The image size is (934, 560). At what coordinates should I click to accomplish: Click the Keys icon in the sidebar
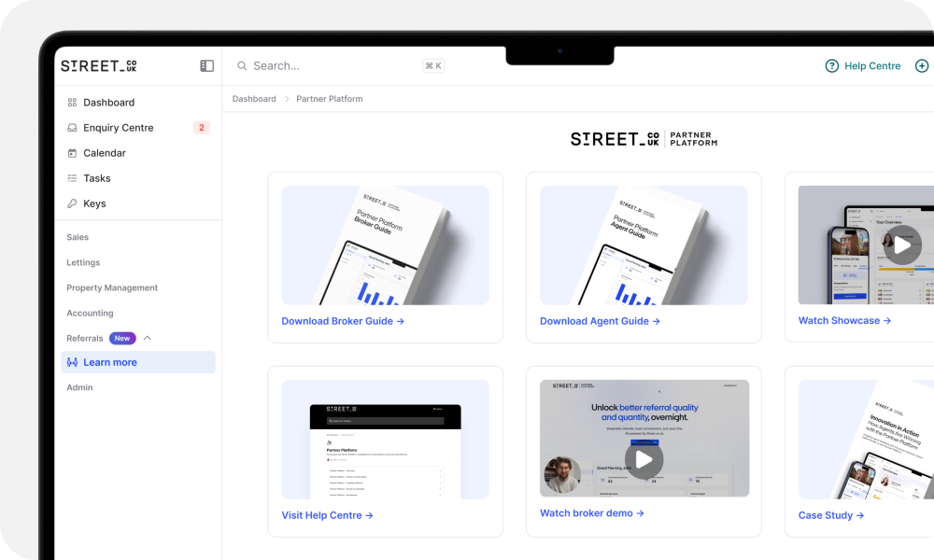(71, 203)
